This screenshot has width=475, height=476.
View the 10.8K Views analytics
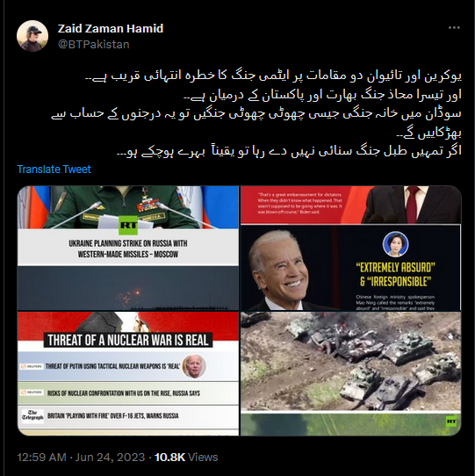[186, 458]
